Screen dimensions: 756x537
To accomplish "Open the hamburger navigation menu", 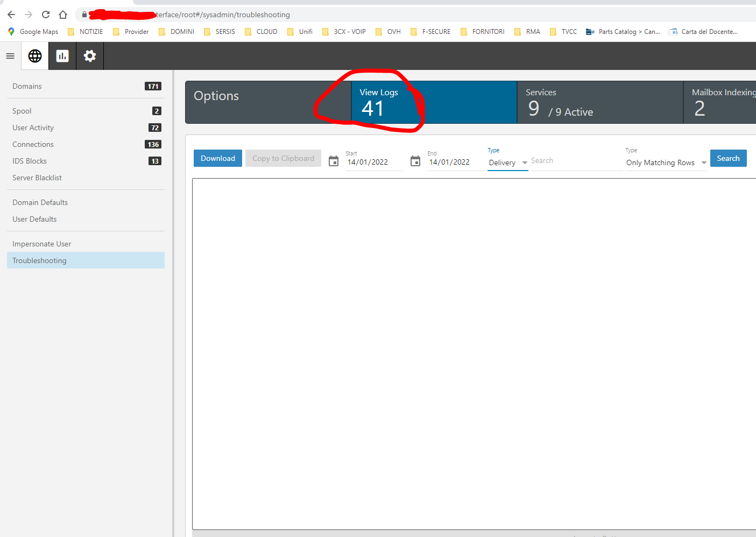I will point(10,56).
